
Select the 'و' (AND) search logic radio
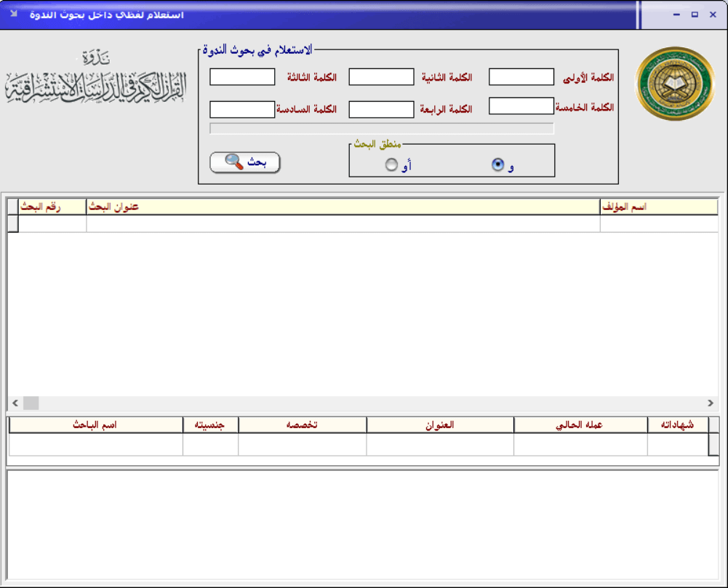point(497,165)
